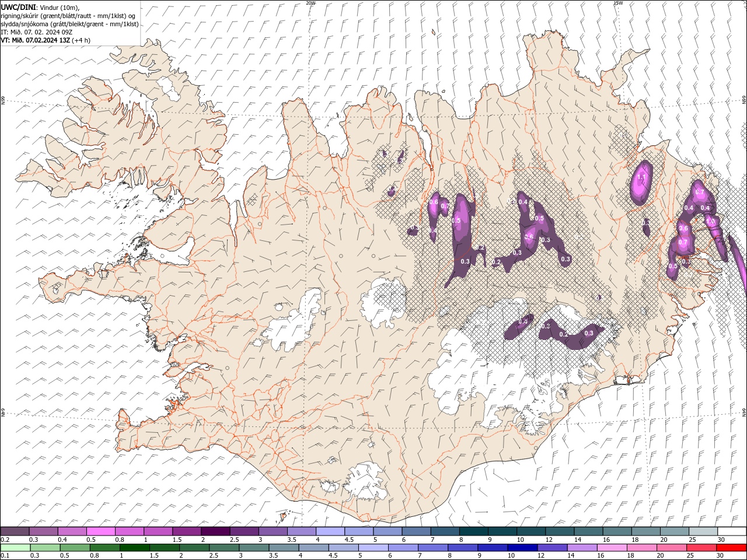
Task: Click the 0.2 label under the plum swatch
Action: [4, 540]
